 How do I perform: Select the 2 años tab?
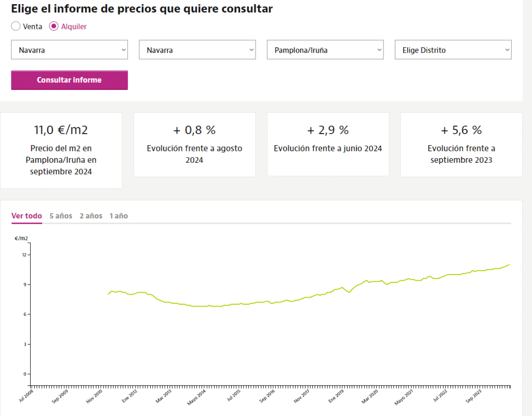pyautogui.click(x=91, y=216)
